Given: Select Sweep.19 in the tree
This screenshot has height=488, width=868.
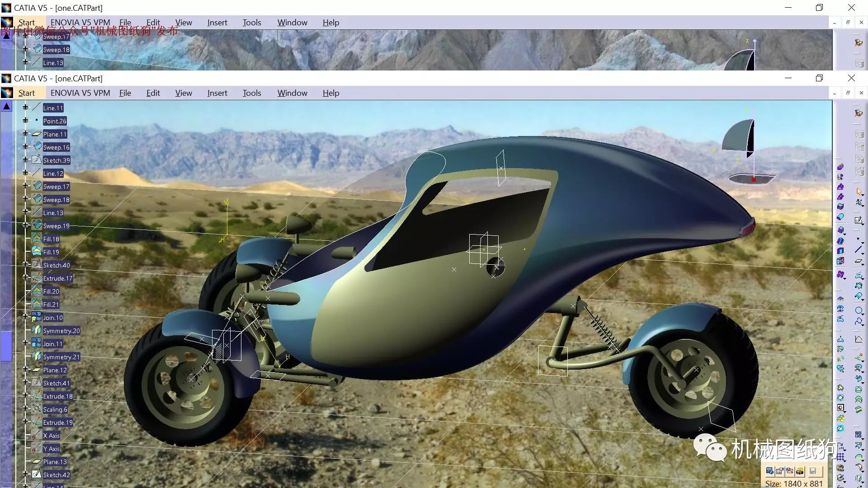Looking at the screenshot, I should (x=57, y=225).
